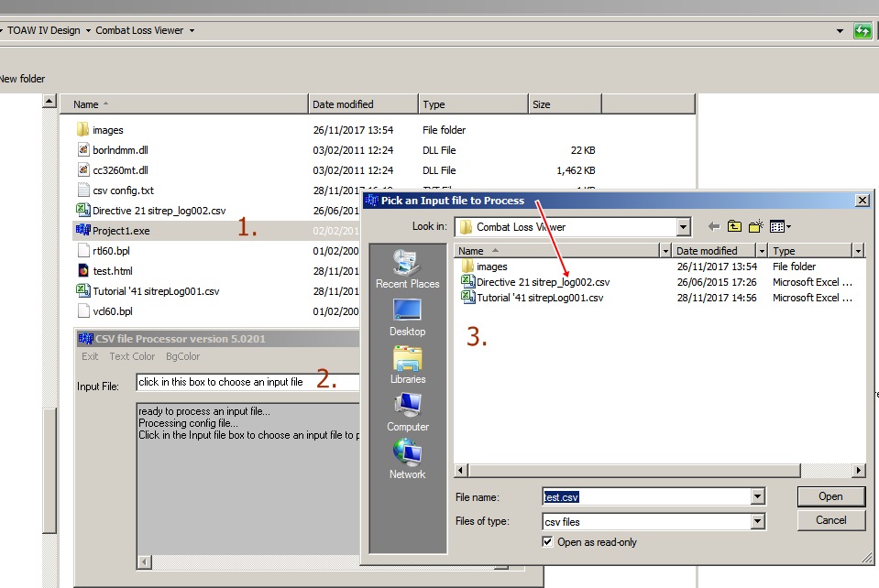Open Recent Places shortcut in dialog sidebar
Screen dimensions: 879x588
(407, 269)
